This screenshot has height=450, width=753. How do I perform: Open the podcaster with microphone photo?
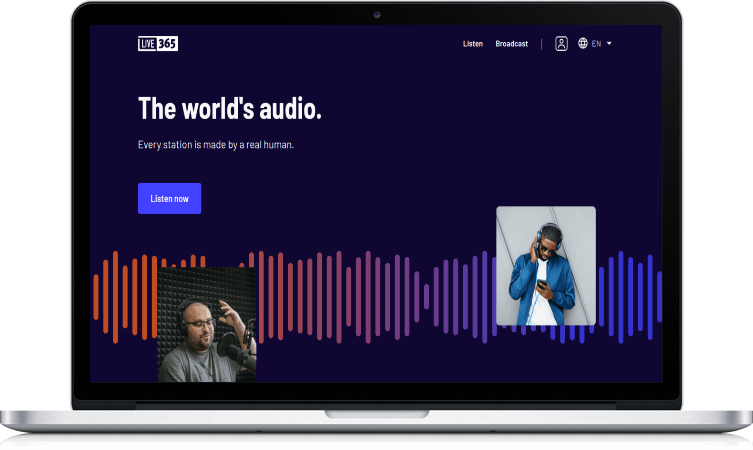point(207,324)
